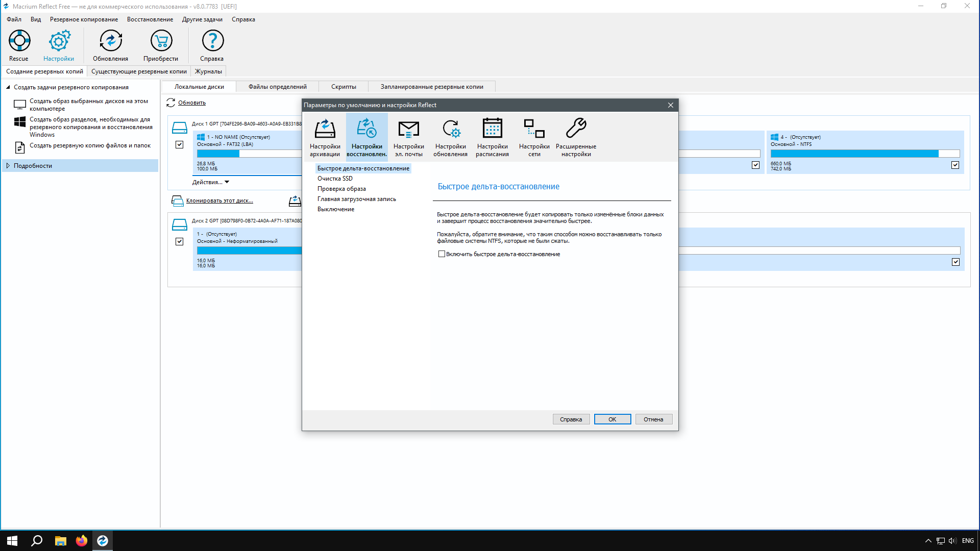Viewport: 980px width, 551px height.
Task: Toggle checkbox left of partition 4
Action: (756, 165)
